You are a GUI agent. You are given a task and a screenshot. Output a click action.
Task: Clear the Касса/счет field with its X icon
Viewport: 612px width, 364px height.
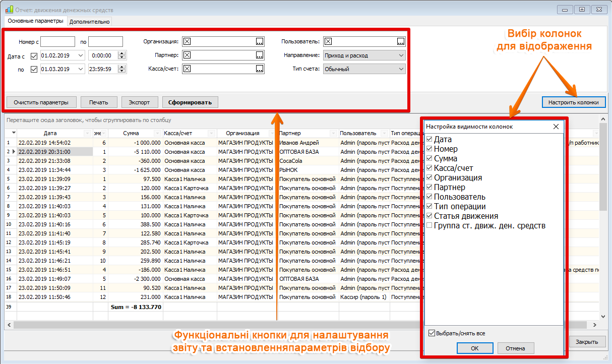pyautogui.click(x=187, y=69)
